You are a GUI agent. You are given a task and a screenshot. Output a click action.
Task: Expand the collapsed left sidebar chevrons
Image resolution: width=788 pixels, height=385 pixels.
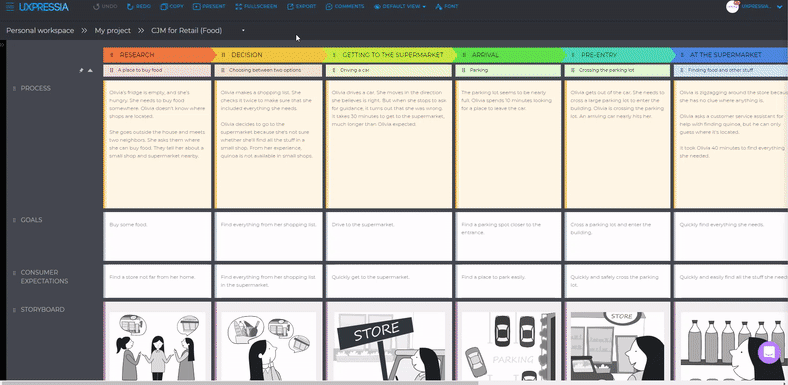pos(2,45)
